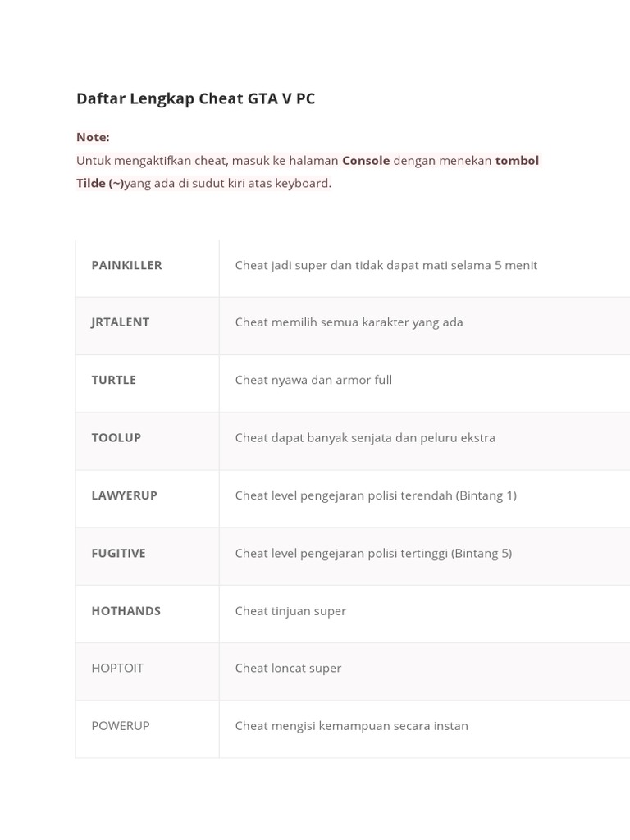Select the TOOLUP cheat code cell
630x840 pixels.
click(116, 437)
